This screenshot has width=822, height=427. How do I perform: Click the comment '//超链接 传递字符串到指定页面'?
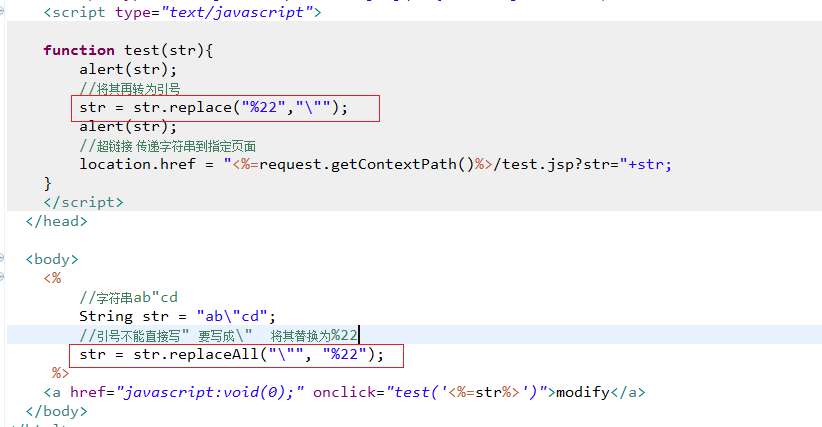point(168,146)
